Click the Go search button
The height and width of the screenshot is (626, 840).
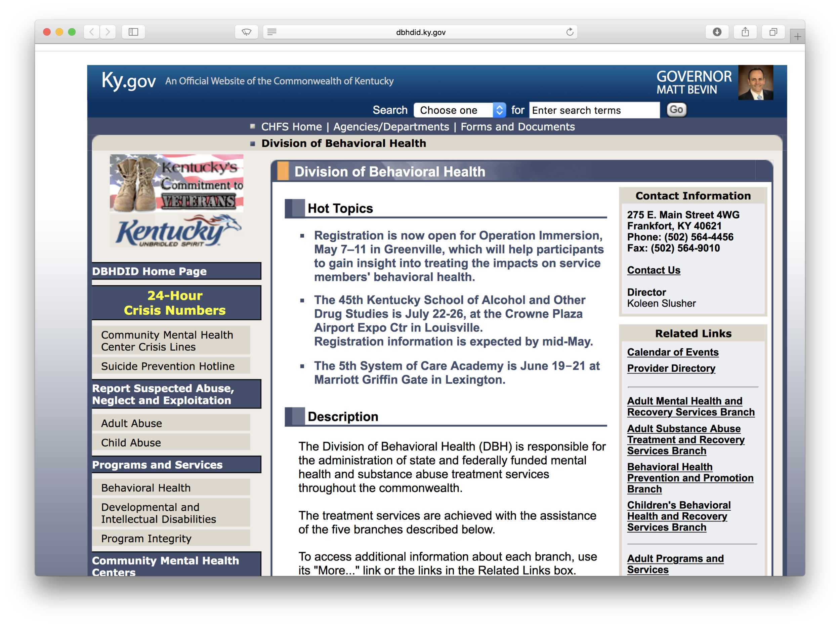coord(676,110)
